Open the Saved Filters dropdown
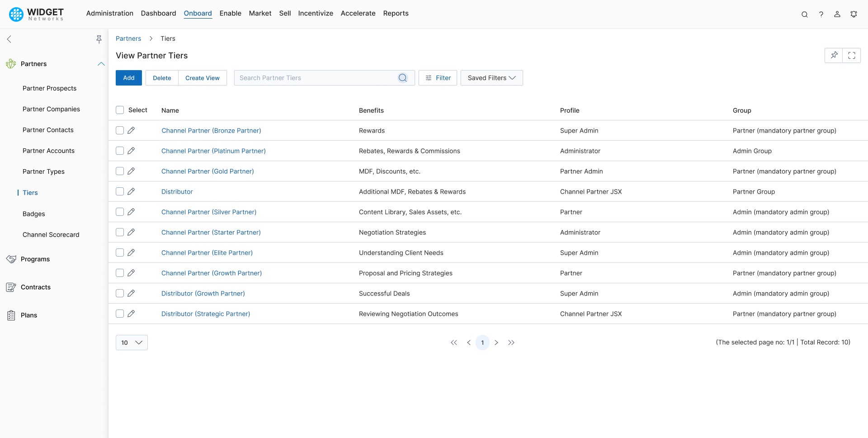Viewport: 868px width, 438px height. pyautogui.click(x=491, y=77)
